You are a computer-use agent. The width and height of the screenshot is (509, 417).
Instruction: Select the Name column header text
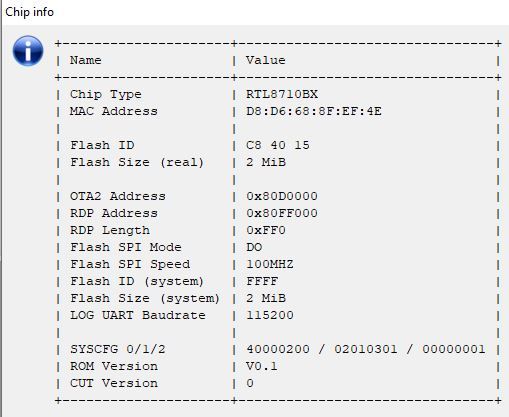pyautogui.click(x=85, y=60)
